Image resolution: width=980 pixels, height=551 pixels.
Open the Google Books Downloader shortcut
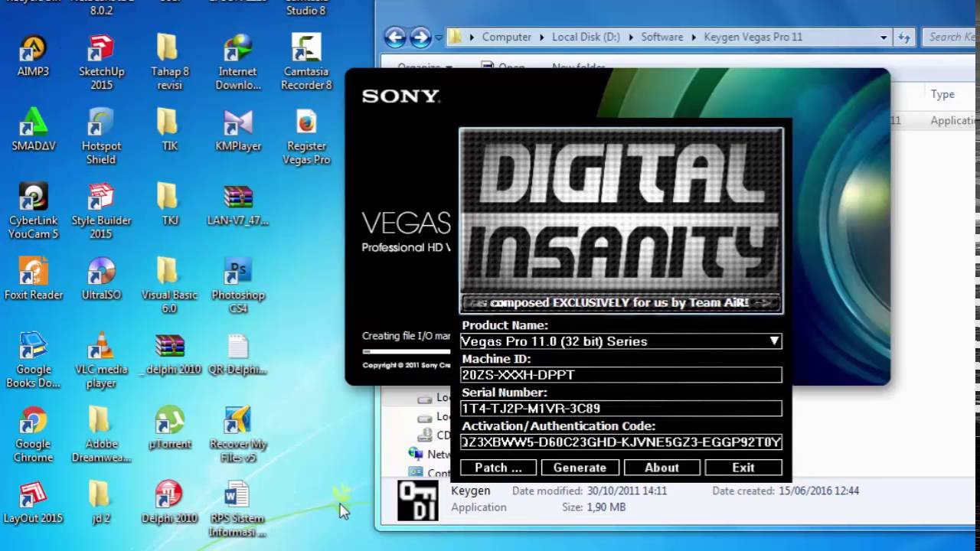[33, 360]
